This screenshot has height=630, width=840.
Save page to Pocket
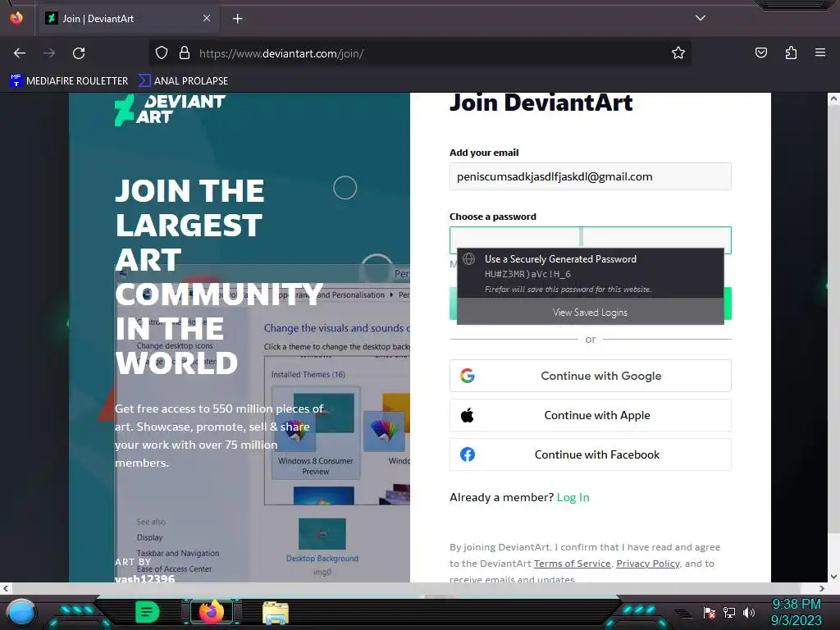click(760, 53)
